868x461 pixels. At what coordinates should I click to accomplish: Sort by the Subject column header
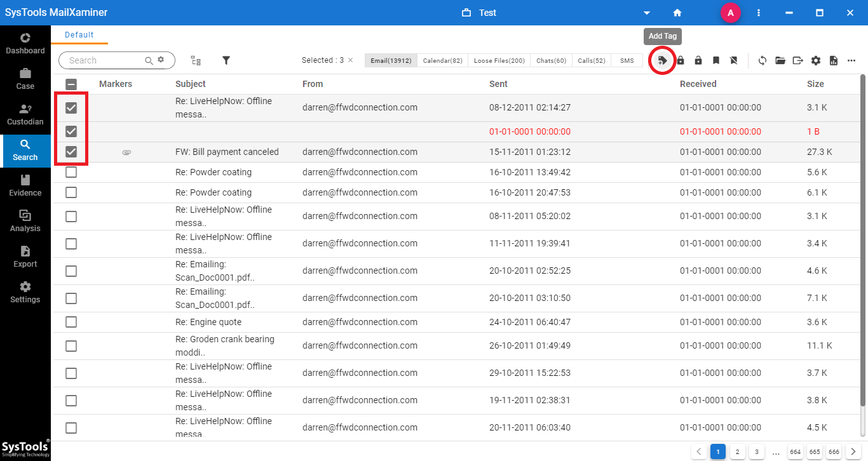pyautogui.click(x=191, y=84)
